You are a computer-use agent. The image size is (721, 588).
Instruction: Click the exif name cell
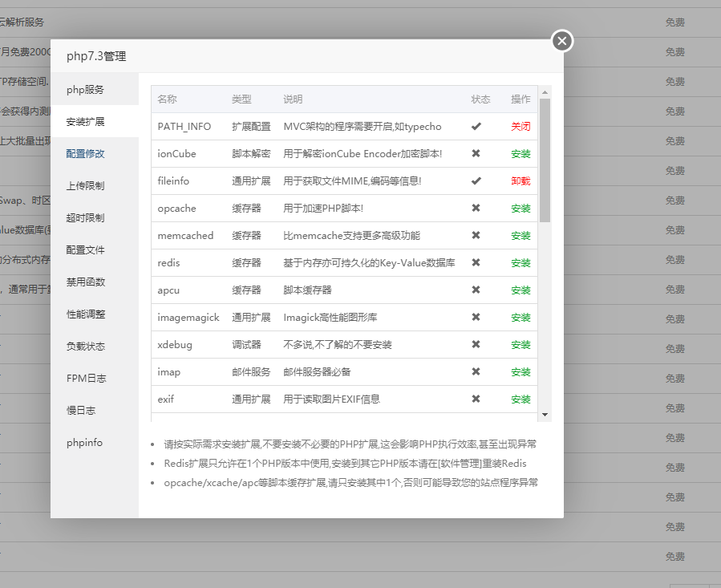click(165, 399)
